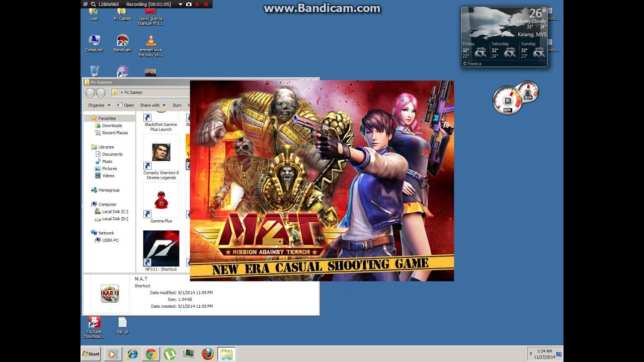Click the taskbar clock showing 1:34 AM
The image size is (644, 362).
(x=544, y=354)
